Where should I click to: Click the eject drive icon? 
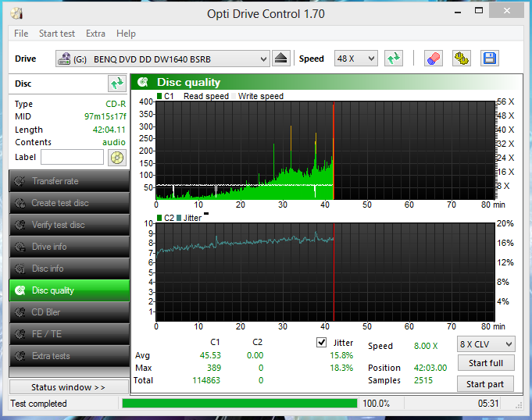281,59
